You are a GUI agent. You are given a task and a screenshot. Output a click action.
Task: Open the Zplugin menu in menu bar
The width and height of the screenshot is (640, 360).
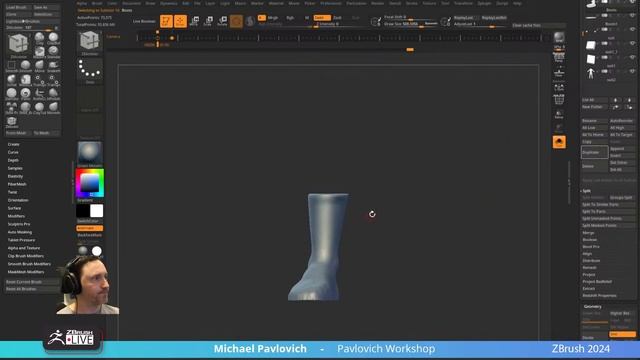tap(484, 3)
